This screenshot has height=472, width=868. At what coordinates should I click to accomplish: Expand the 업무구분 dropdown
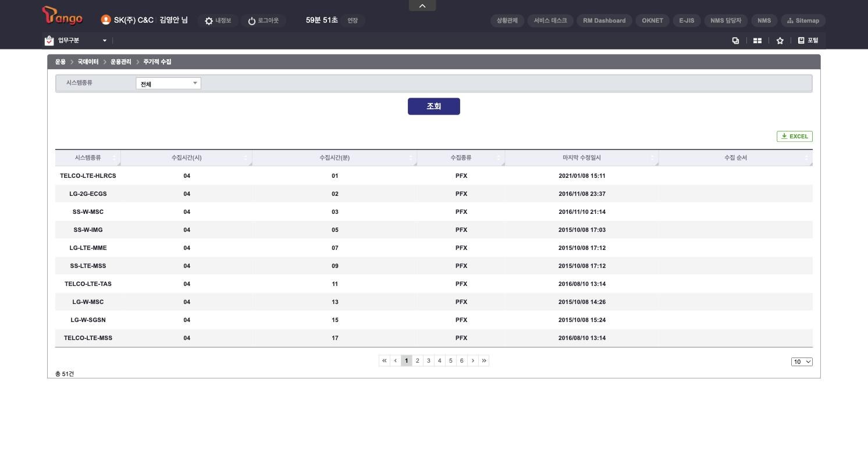[x=76, y=41]
